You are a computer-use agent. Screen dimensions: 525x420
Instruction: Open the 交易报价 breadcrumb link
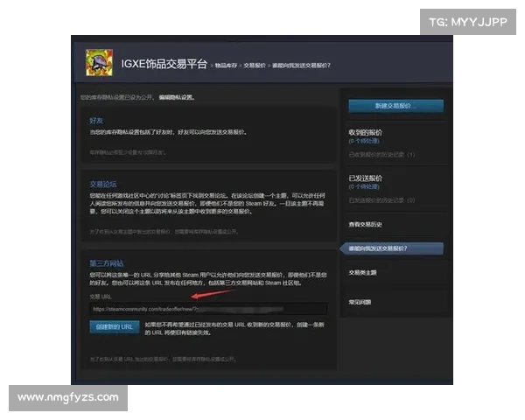click(x=255, y=66)
